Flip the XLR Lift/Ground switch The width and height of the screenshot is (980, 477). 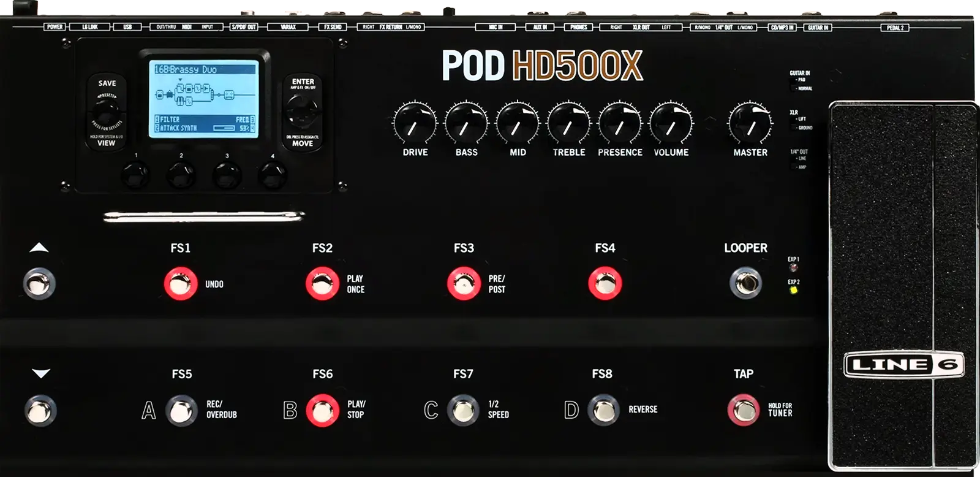pos(794,123)
